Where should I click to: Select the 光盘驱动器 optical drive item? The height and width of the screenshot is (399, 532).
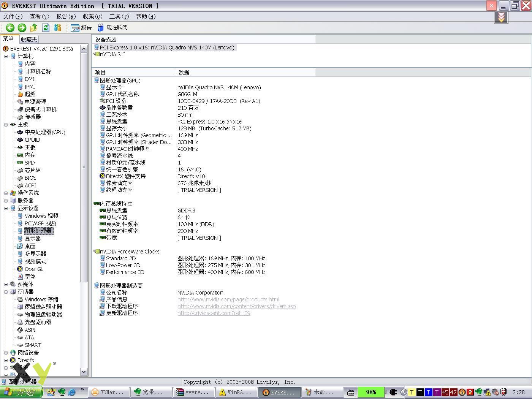coord(38,322)
